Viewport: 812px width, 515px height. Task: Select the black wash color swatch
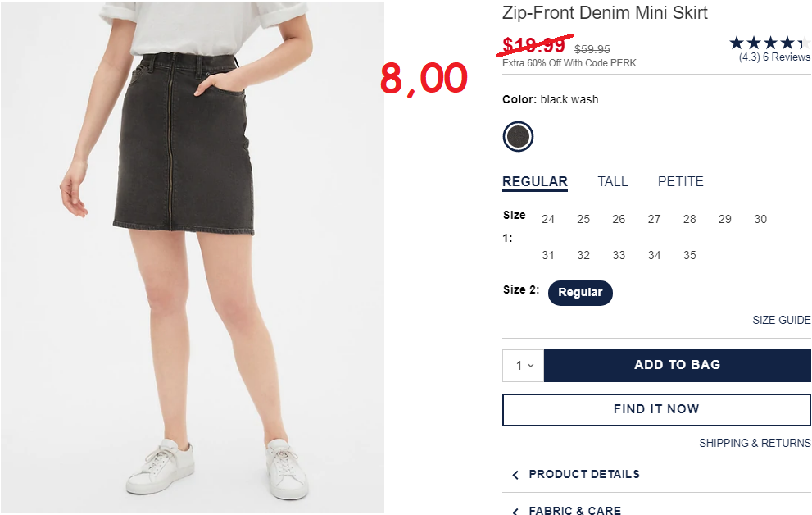pyautogui.click(x=518, y=137)
